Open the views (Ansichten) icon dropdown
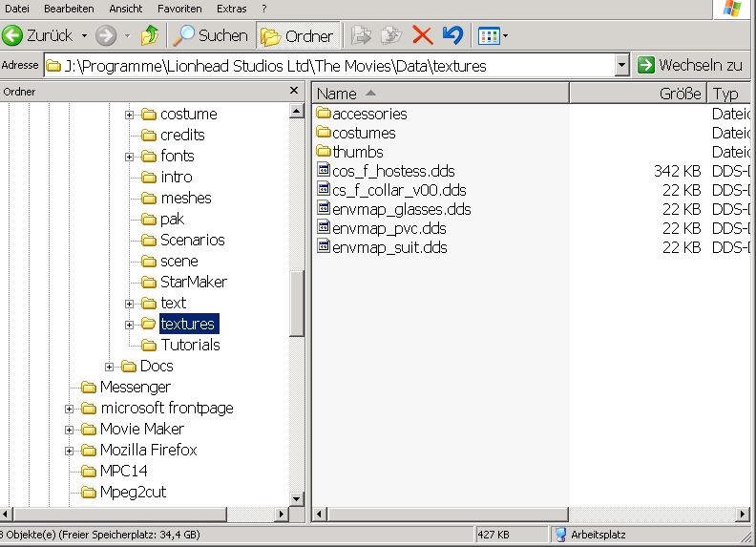This screenshot has height=547, width=756. [493, 36]
